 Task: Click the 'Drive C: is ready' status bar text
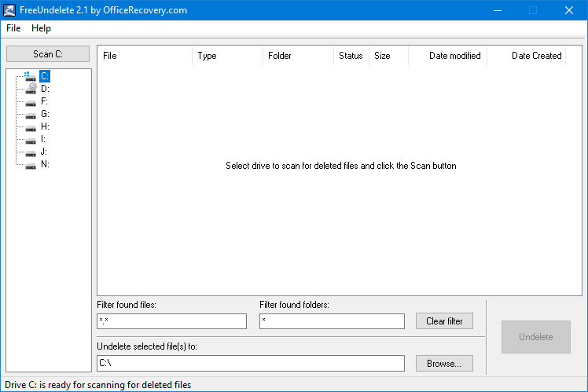tap(98, 385)
